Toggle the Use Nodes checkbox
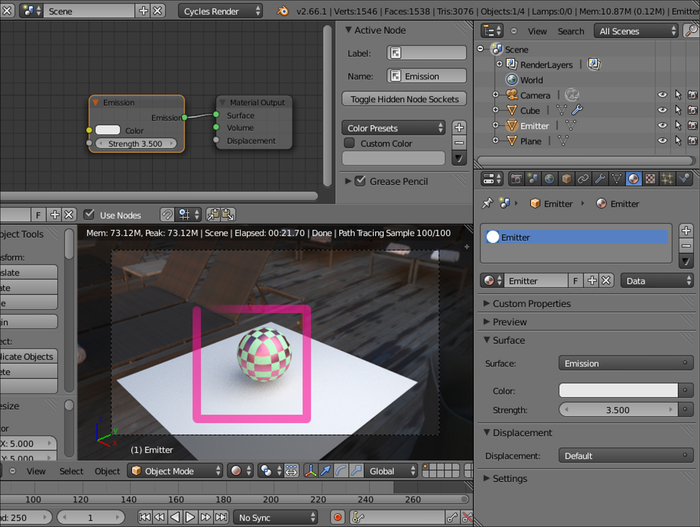 (x=90, y=215)
